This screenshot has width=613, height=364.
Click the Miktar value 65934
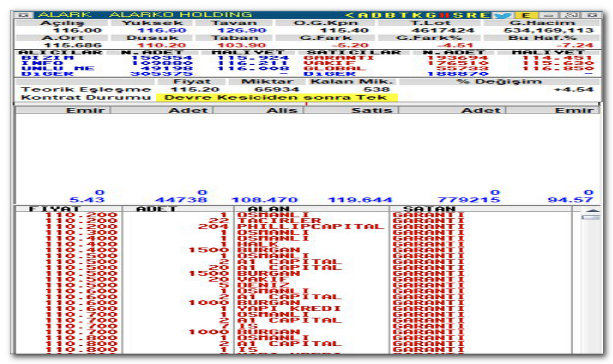[x=276, y=90]
